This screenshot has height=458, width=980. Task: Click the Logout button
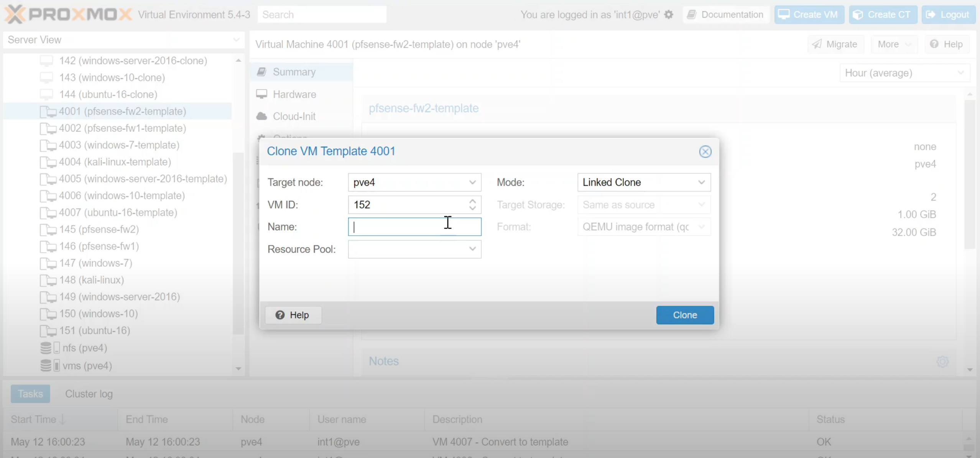[x=948, y=15]
